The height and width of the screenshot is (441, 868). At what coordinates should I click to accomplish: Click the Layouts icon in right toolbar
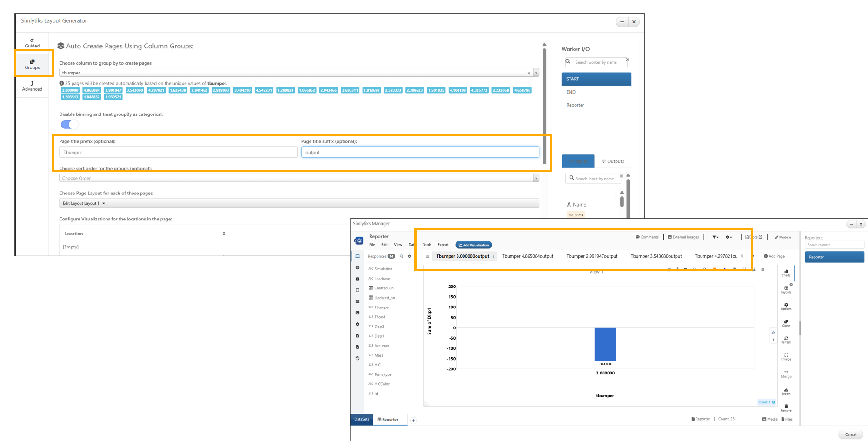[x=786, y=290]
